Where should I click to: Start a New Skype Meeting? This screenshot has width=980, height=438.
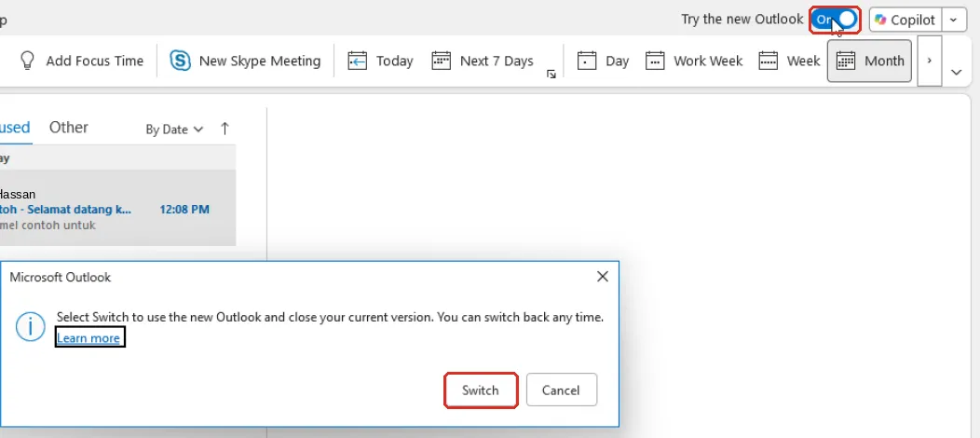[x=245, y=61]
